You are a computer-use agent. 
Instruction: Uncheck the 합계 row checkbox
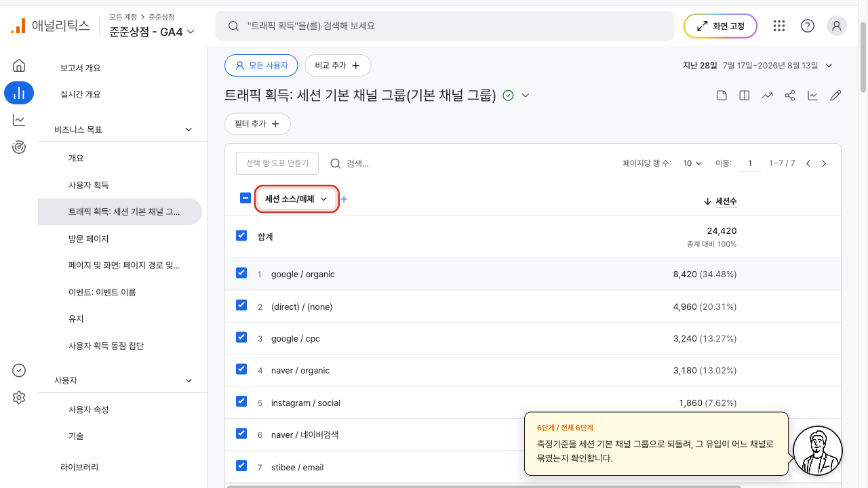pyautogui.click(x=241, y=235)
